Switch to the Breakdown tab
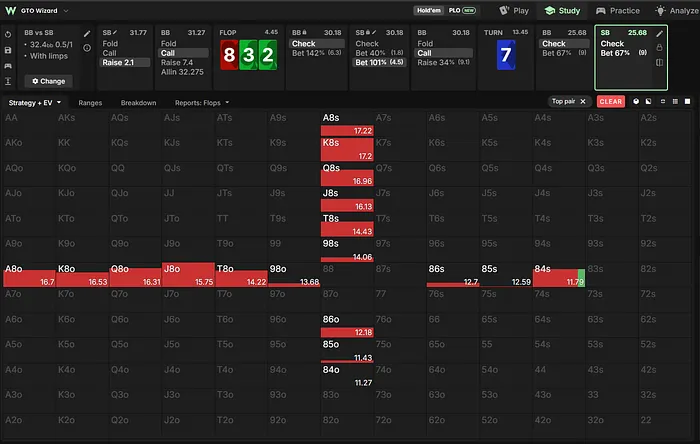This screenshot has width=700, height=444. (138, 103)
